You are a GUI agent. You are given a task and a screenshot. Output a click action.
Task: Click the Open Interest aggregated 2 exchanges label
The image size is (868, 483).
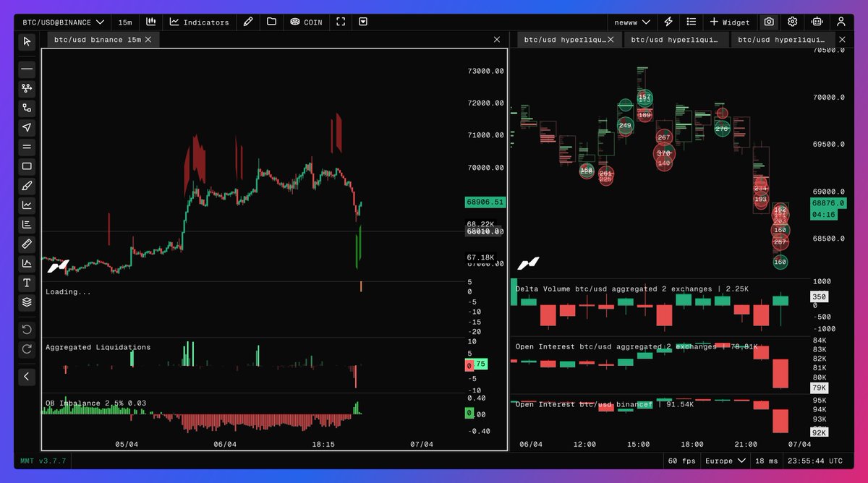[636, 346]
